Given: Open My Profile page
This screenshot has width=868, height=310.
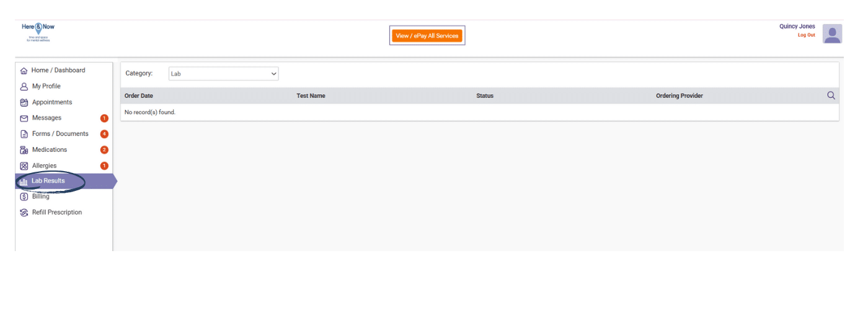Looking at the screenshot, I should pyautogui.click(x=46, y=86).
